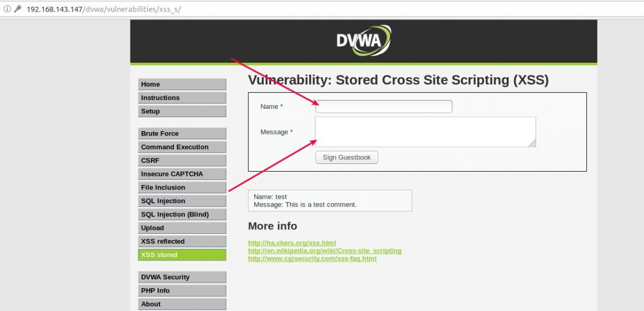Focus the address bar URL
The height and width of the screenshot is (311, 644).
(x=103, y=9)
